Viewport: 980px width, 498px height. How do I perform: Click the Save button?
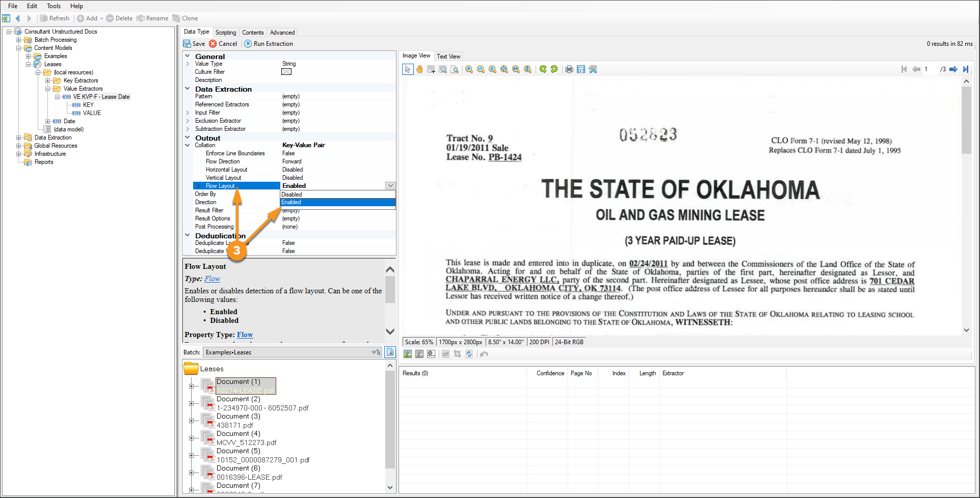pos(194,44)
